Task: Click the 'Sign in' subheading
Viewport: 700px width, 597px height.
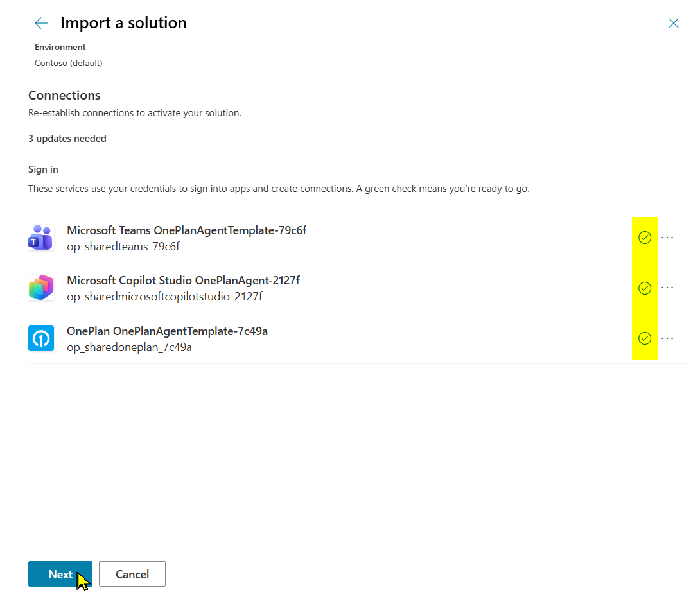Action: 43,169
